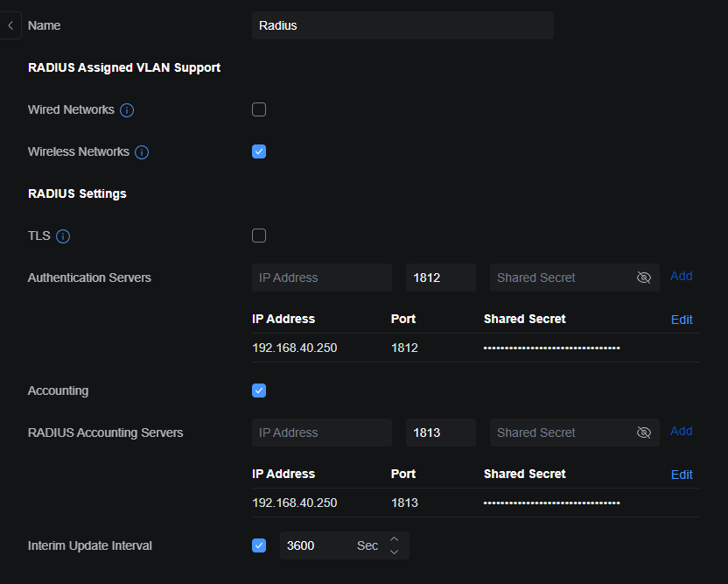
Task: Add the RADIUS accounting server entry
Action: click(x=681, y=431)
